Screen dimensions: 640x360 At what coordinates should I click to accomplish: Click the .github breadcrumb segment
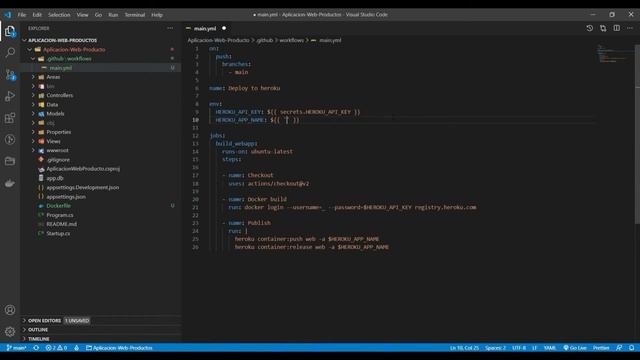coord(264,40)
